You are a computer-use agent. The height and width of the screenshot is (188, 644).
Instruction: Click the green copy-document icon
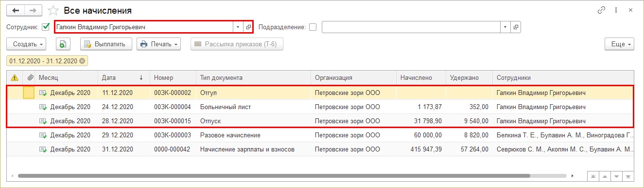(63, 44)
